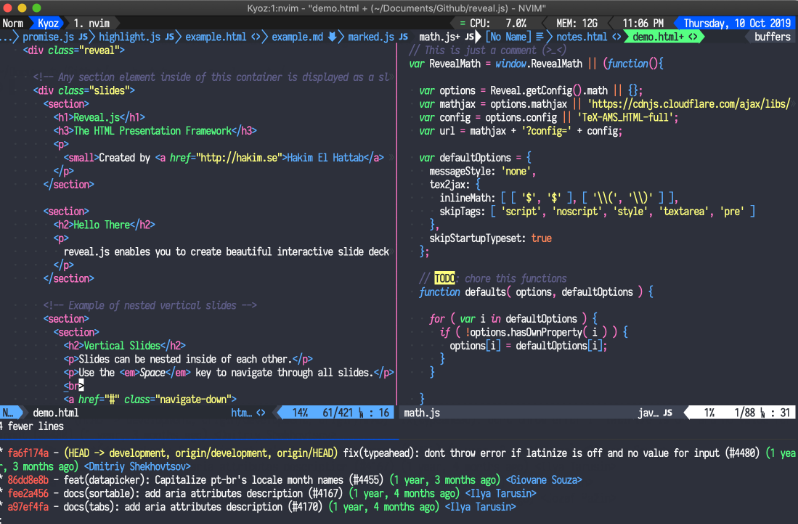This screenshot has width=798, height=524.
Task: Click the CPU usage indicator
Action: point(493,23)
